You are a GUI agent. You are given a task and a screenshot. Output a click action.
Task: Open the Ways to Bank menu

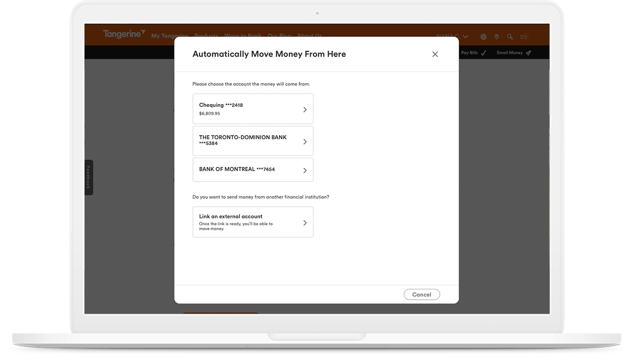(243, 36)
